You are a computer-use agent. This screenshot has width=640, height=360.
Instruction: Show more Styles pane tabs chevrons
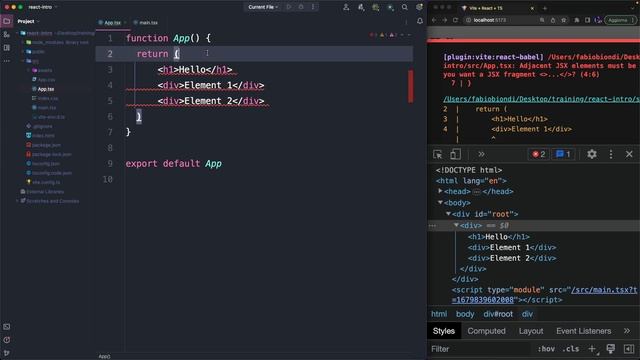click(x=627, y=331)
